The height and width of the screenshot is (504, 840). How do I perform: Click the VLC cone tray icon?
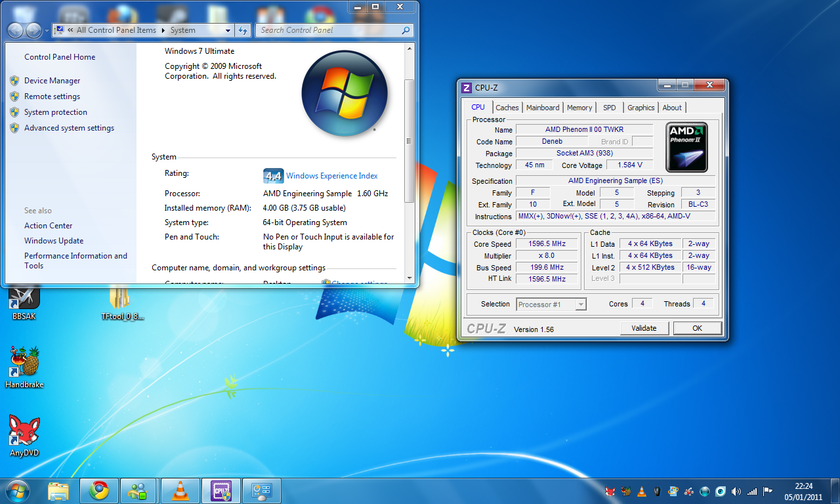(x=642, y=491)
